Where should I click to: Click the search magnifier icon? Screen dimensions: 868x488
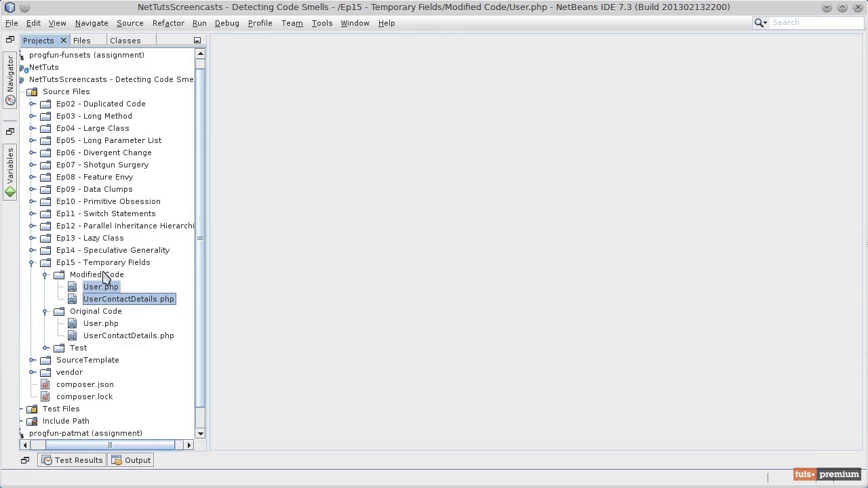[760, 23]
